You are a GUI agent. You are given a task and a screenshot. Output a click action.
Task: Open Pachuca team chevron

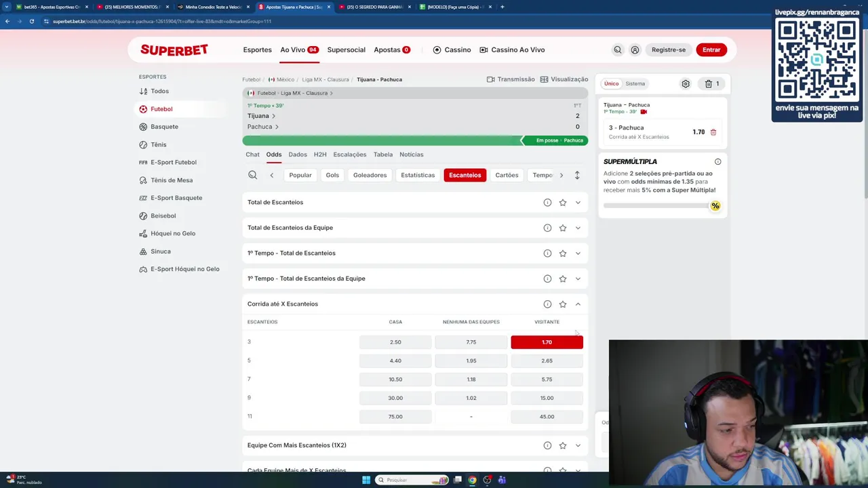pyautogui.click(x=277, y=127)
